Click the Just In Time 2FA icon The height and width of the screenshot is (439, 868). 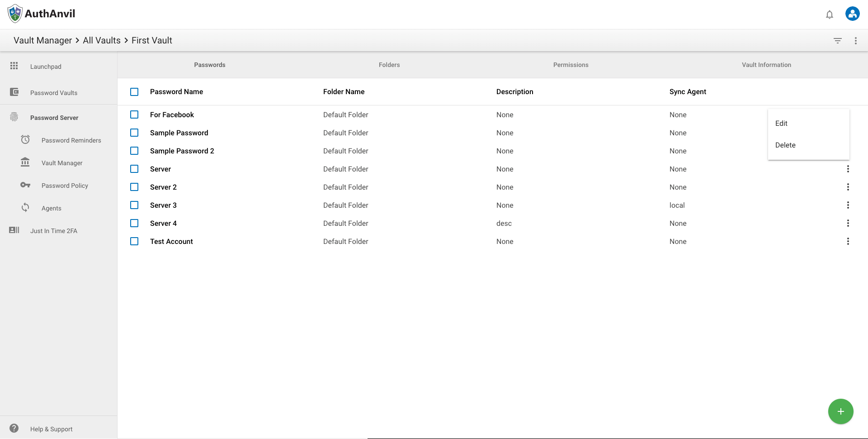click(x=14, y=230)
